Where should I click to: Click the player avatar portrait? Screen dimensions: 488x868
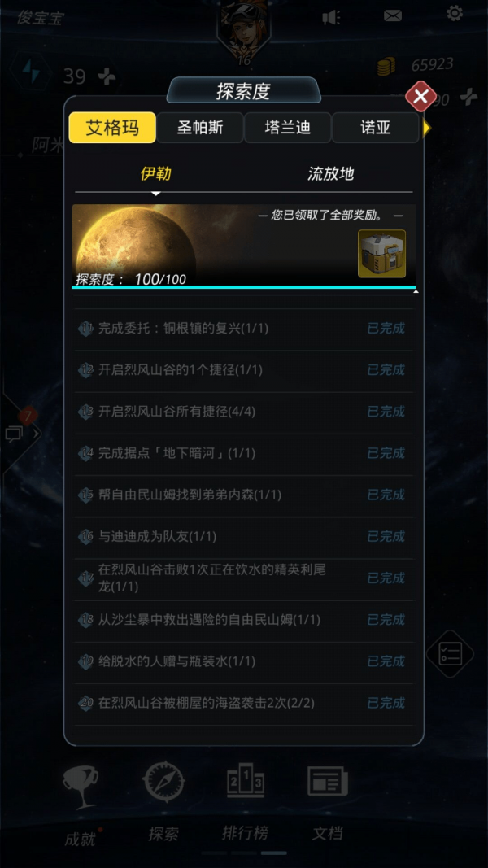tap(243, 28)
